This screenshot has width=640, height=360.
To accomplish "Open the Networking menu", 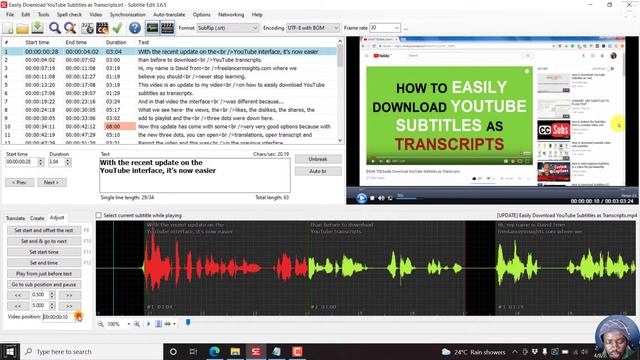I will pos(231,14).
